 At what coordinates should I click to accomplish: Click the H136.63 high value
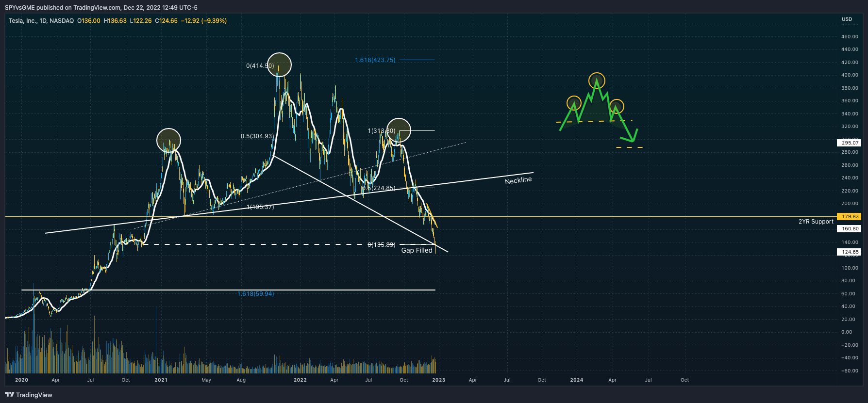115,21
